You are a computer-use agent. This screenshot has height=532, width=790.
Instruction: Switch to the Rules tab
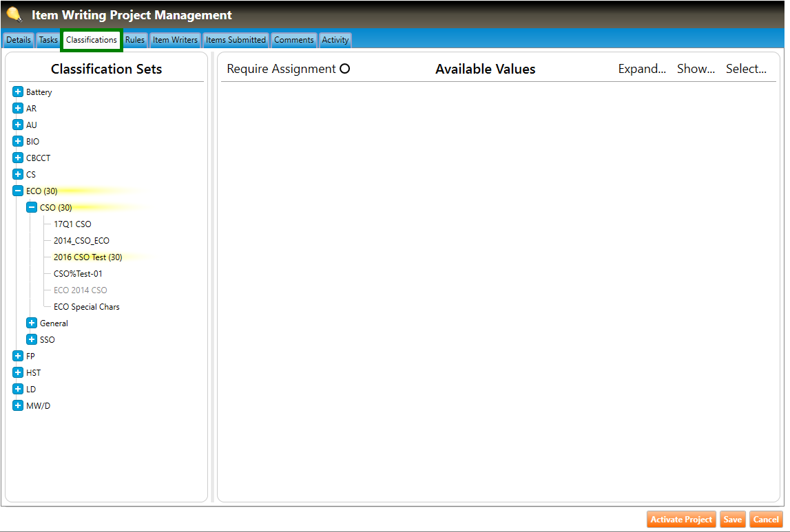135,40
